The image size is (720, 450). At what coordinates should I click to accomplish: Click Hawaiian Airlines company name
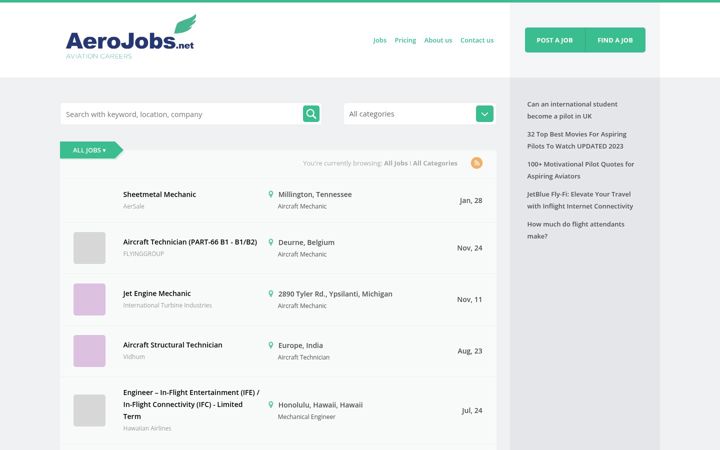(x=147, y=428)
